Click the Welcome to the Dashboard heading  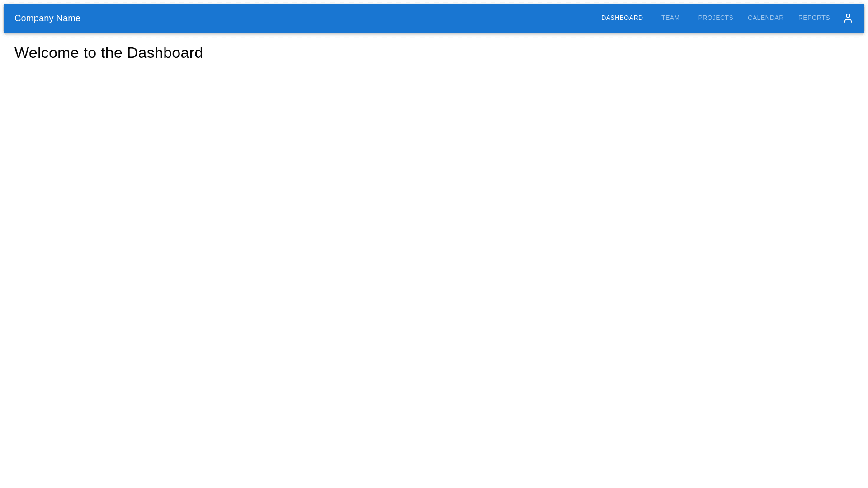[108, 53]
